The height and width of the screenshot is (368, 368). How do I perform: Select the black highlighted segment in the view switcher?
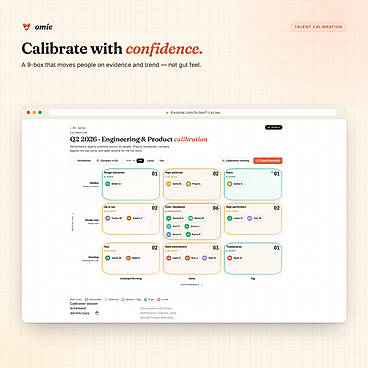click(x=140, y=161)
